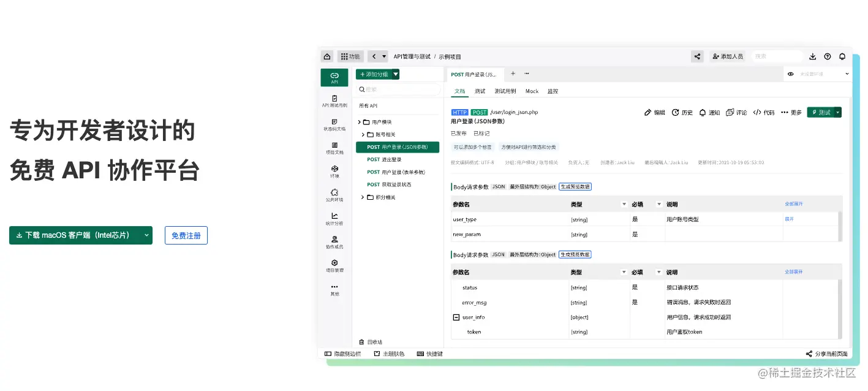Focus the top bar search field

[x=777, y=56]
